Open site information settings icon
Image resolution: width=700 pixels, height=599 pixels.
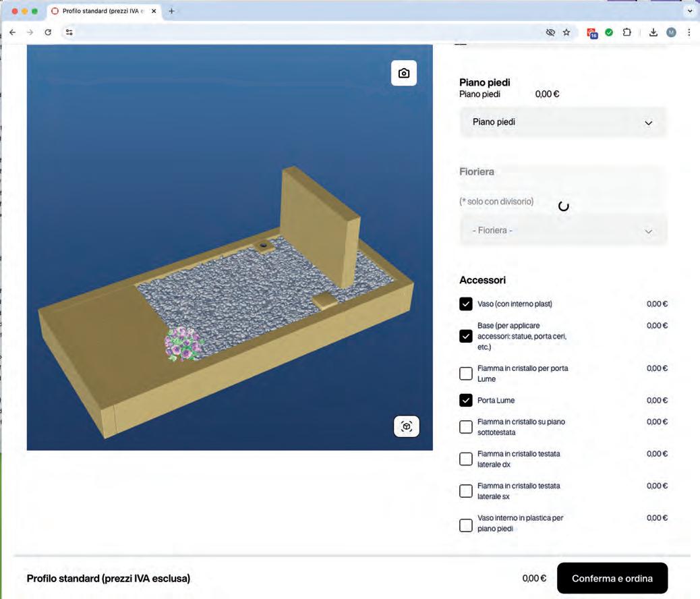(x=69, y=32)
